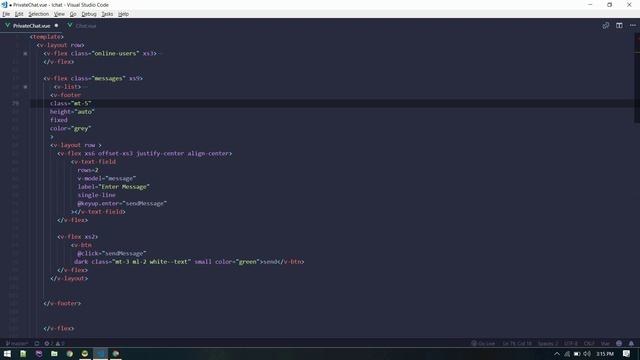Screen dimensions: 640x360
Task: Click the label="Enter Message" line
Action: click(113, 187)
